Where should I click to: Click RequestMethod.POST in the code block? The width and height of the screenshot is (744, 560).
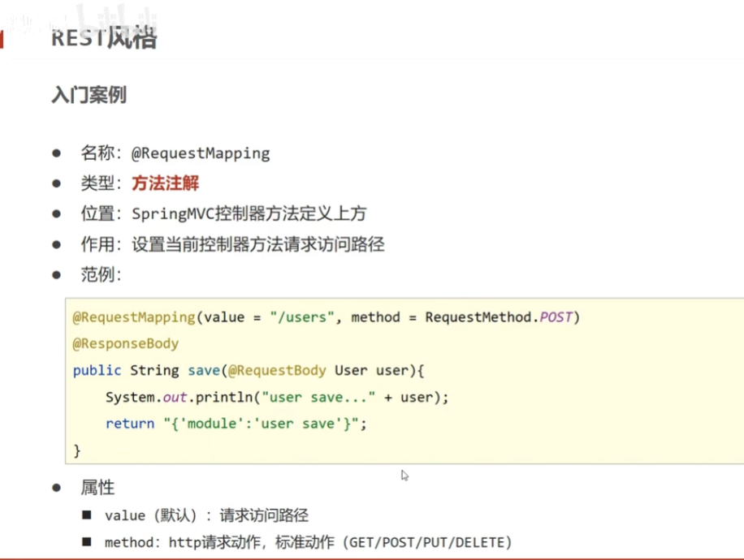point(499,317)
